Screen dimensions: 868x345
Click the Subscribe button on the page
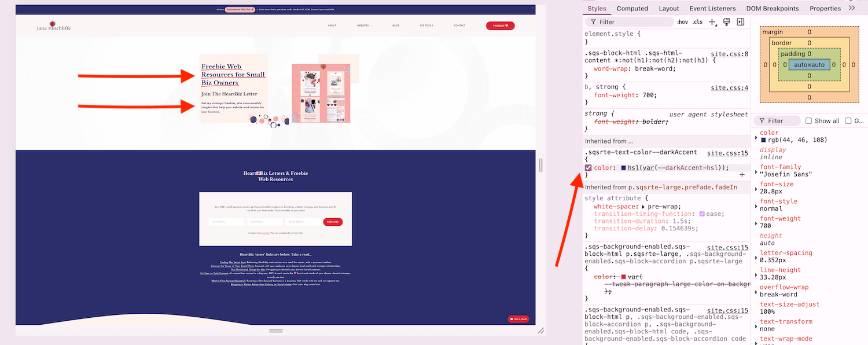[x=332, y=221]
